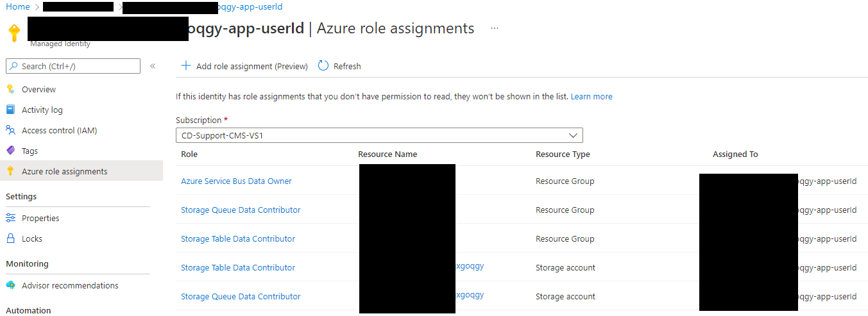Screen dimensions: 868x316
Task: Open Azure Service Bus Data Owner role
Action: point(236,181)
